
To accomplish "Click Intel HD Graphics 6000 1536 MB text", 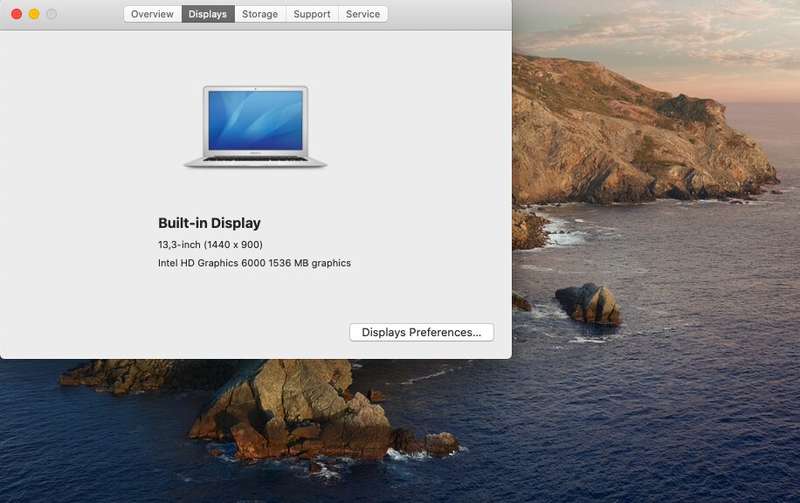I will (x=254, y=263).
